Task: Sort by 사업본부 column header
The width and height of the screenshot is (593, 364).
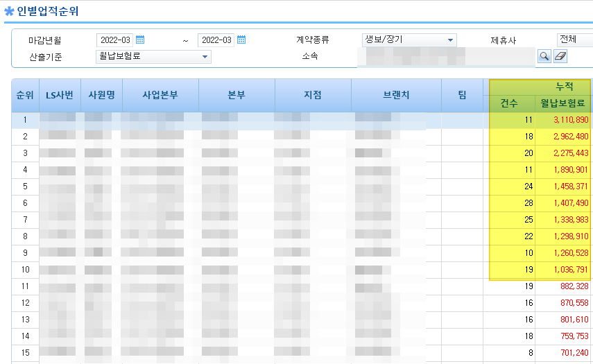Action: tap(160, 95)
